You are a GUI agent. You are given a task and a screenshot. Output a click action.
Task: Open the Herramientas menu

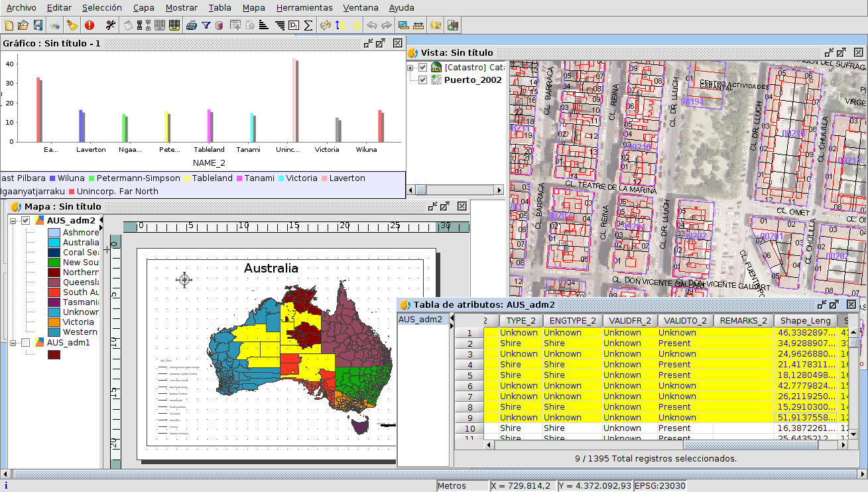coord(304,8)
